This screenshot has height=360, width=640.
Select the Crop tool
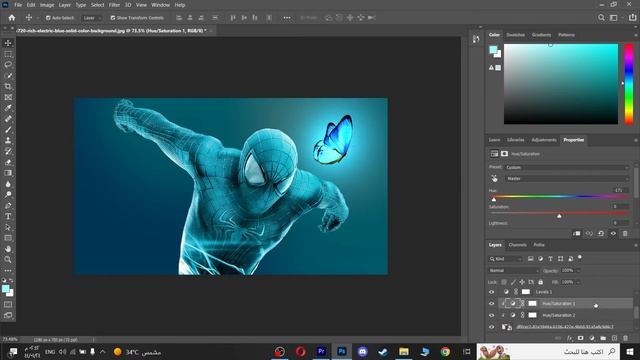click(8, 86)
